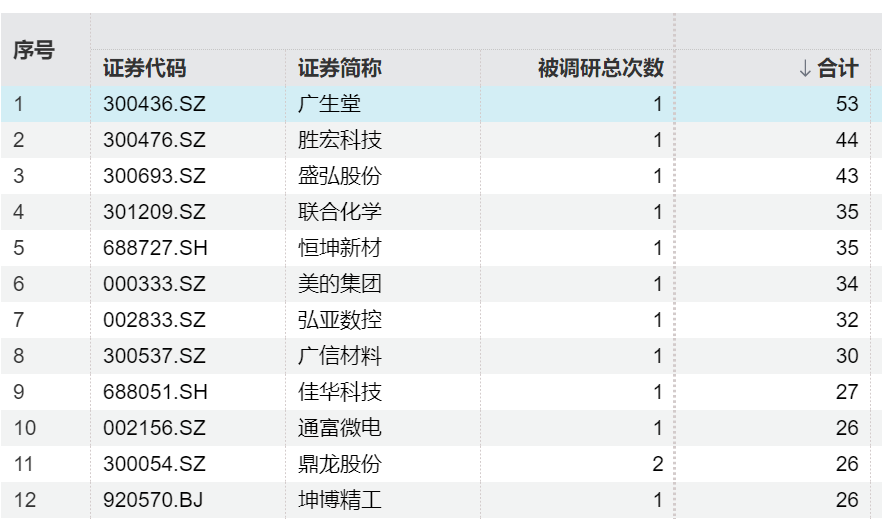Select stock name 鼎龙股份
Viewport: 882px width, 519px height.
(340, 464)
